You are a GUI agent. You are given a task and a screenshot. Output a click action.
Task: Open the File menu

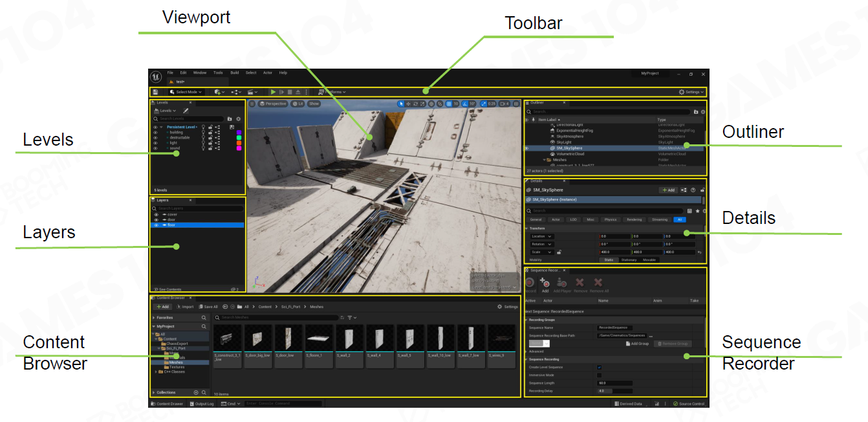click(x=170, y=72)
